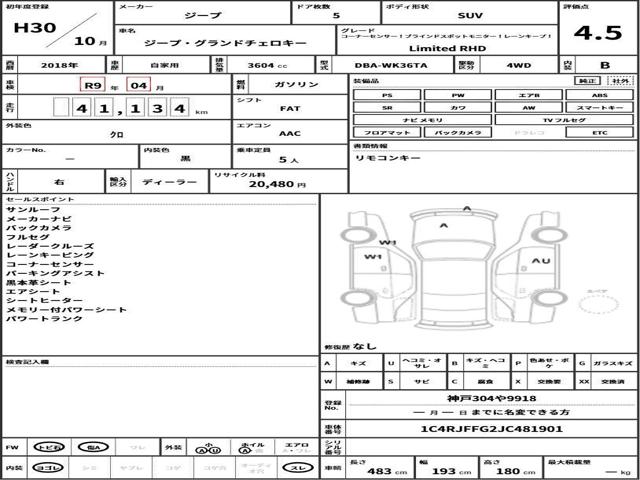Viewport: 640px width, 480px height.
Task: Click the 4.5 evaluation score
Action: [x=598, y=33]
